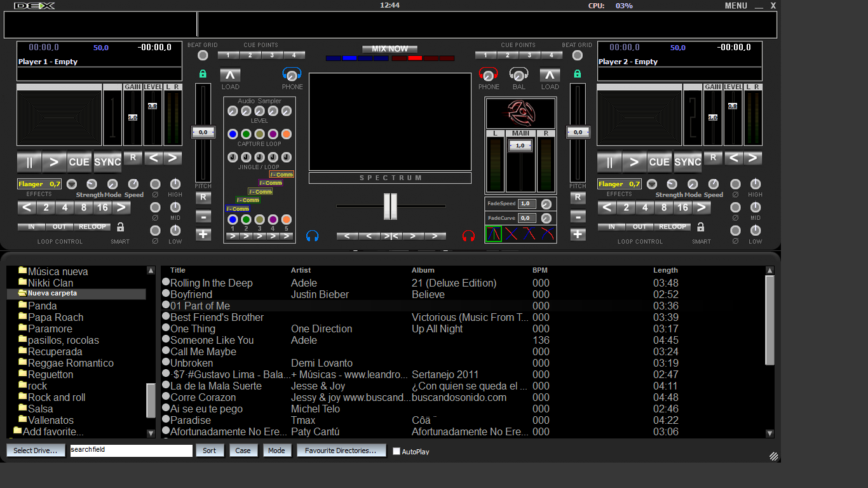Open Favourite Directories list
868x488 pixels.
(341, 451)
